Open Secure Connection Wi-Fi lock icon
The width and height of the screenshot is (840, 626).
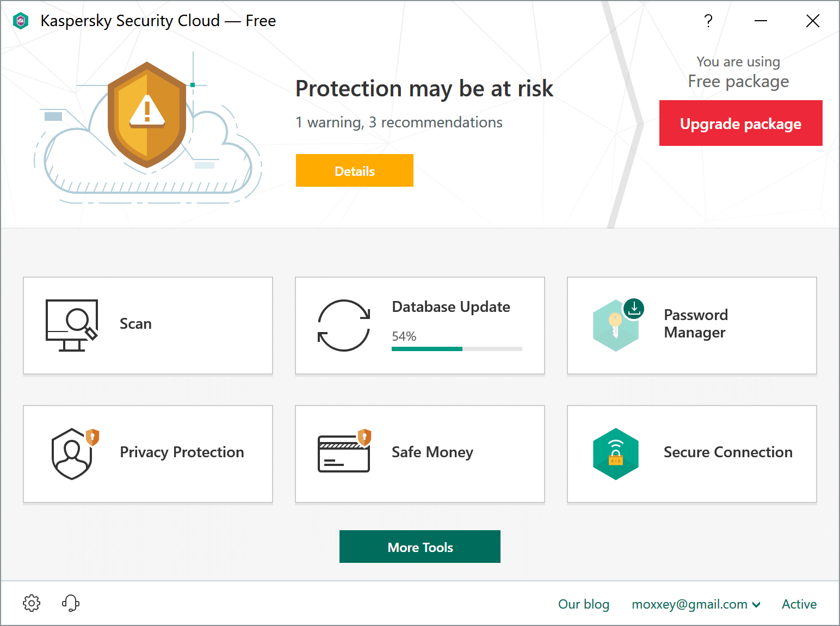pos(616,453)
